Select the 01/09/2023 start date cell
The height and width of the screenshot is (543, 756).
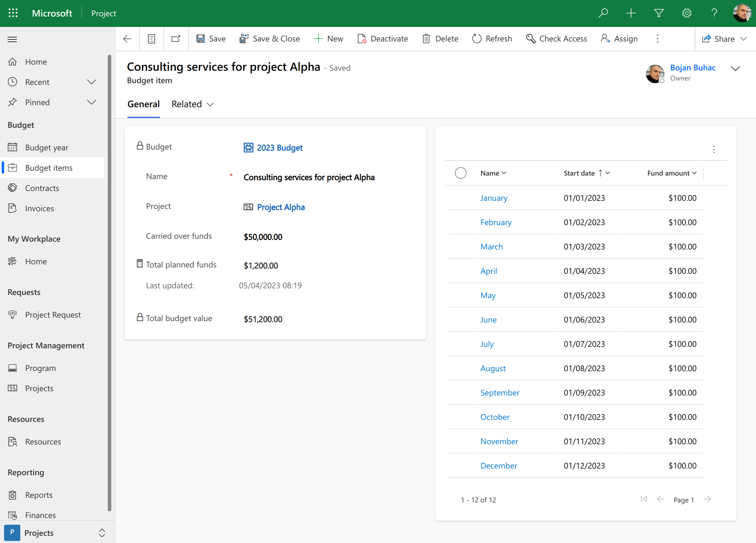coord(584,393)
